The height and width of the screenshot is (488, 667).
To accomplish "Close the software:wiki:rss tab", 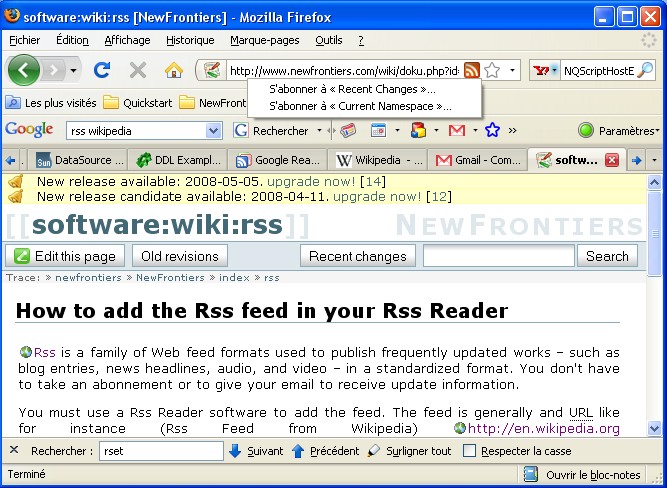I will tap(611, 160).
